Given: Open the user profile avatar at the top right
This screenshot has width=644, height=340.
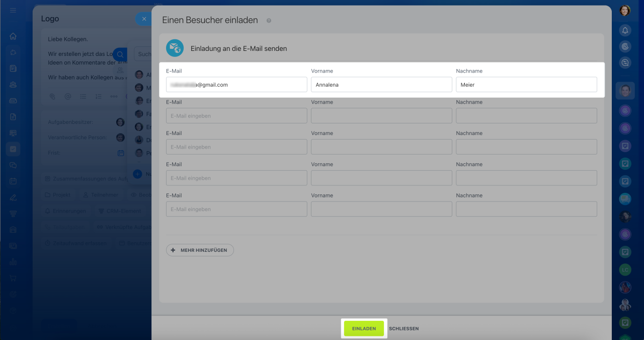Looking at the screenshot, I should 625,10.
